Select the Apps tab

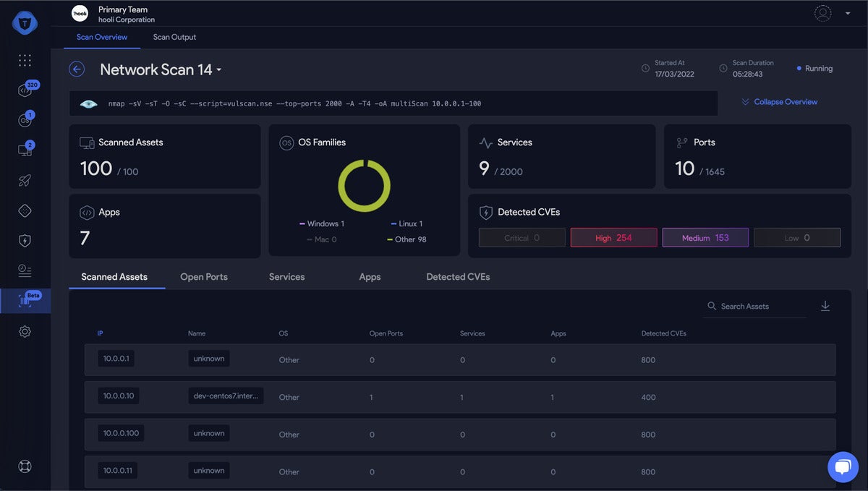(370, 277)
